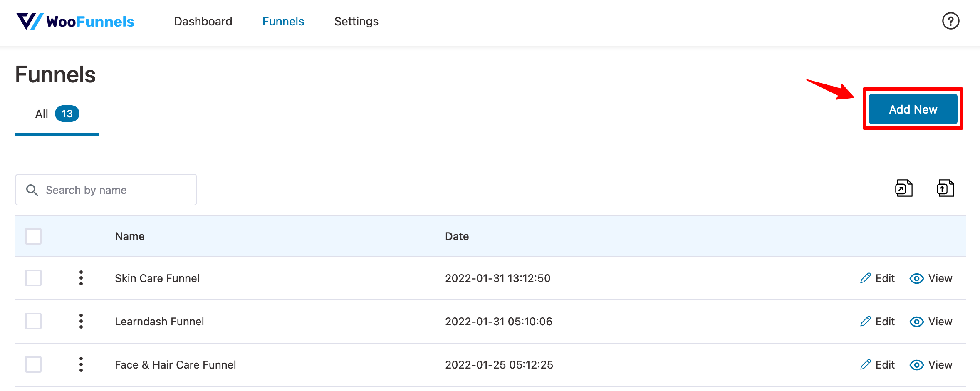The image size is (980, 391).
Task: Click the WooFunnels logo
Action: click(x=75, y=21)
